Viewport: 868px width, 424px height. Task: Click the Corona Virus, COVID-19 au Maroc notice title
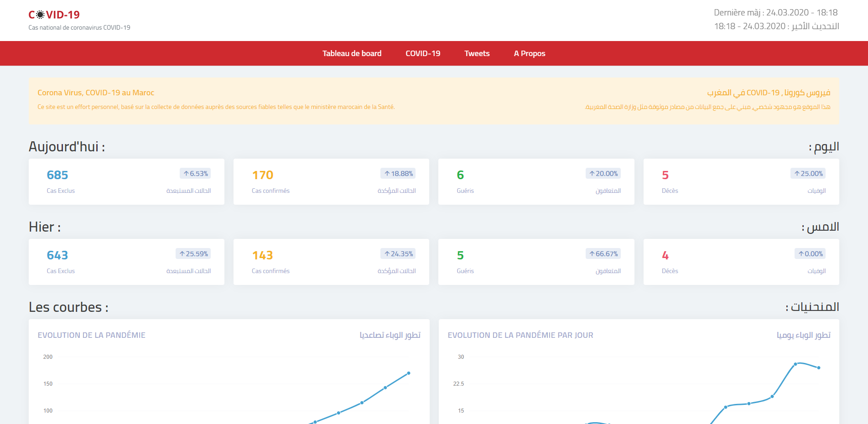pos(96,93)
